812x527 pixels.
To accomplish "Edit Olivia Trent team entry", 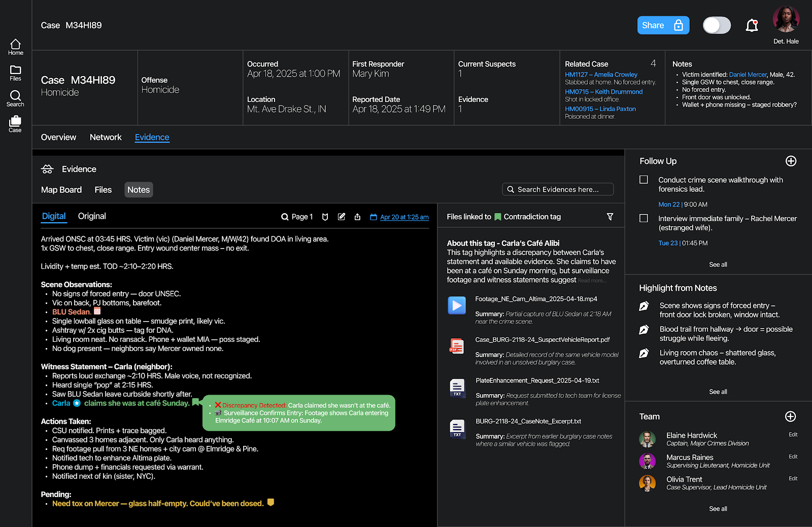I will 793,479.
